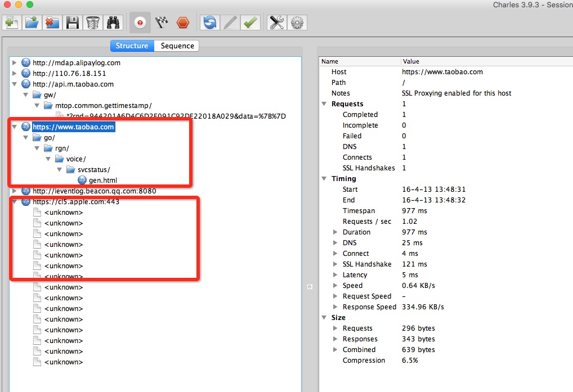
Task: Click the green checkmark Validate icon
Action: 250,22
